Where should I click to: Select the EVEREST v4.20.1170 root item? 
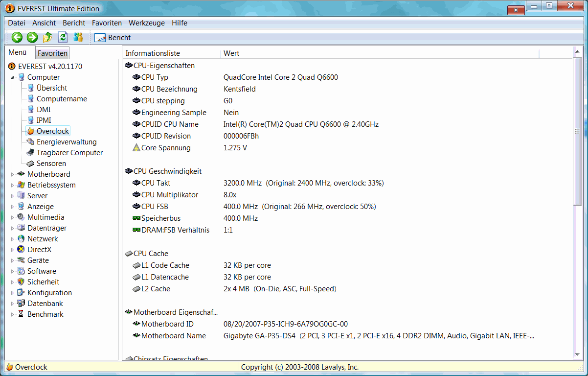pos(50,66)
